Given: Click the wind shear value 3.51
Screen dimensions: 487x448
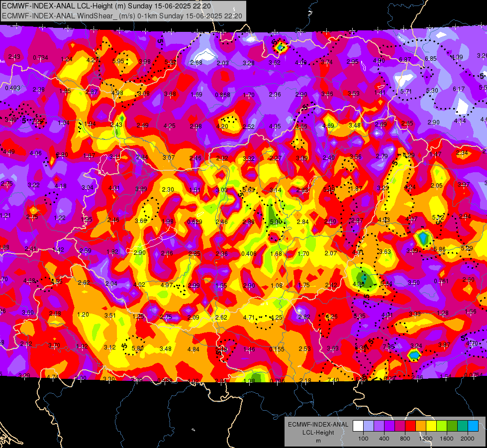Looking at the screenshot, I should [110, 315].
